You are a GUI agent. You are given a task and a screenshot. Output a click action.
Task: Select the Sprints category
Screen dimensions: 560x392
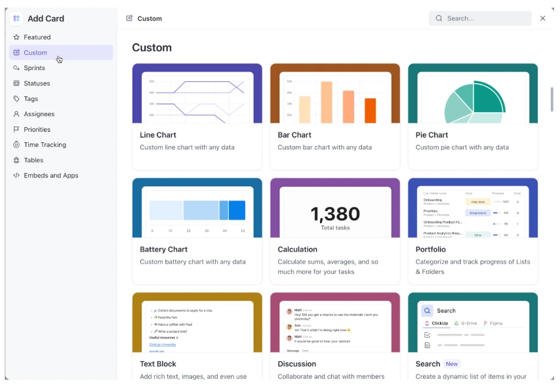[x=61, y=68]
